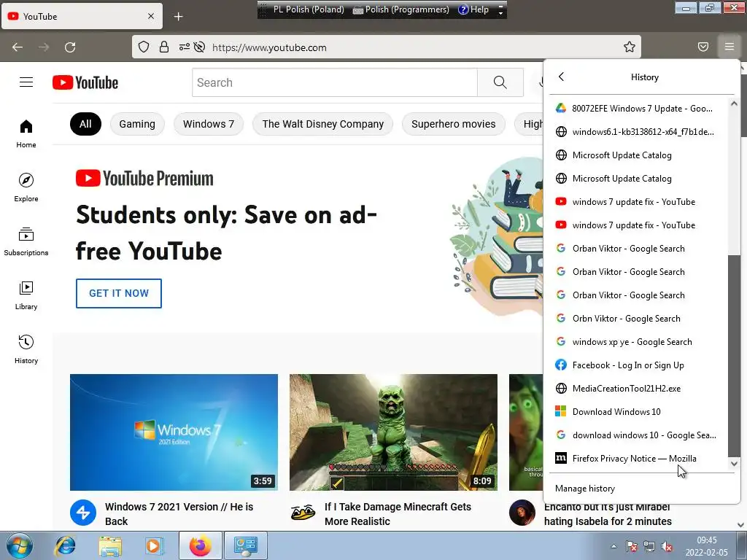This screenshot has width=747, height=560.
Task: Select The Walt Disney Company chip
Action: point(322,124)
